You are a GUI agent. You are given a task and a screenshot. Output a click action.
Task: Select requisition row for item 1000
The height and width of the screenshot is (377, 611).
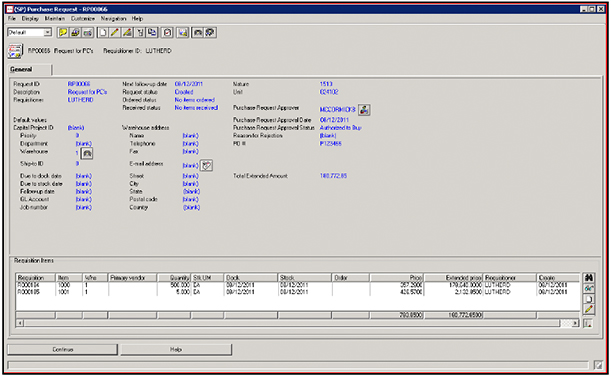298,285
